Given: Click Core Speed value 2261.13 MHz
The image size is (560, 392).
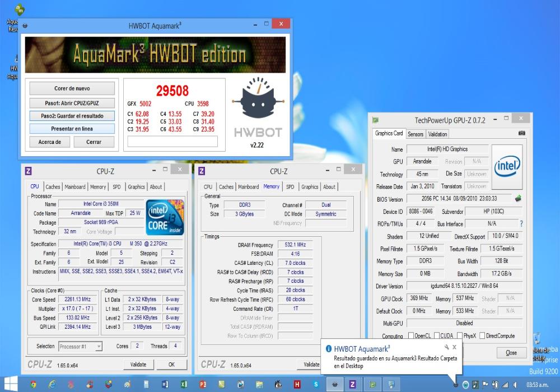Looking at the screenshot, I should point(77,300).
